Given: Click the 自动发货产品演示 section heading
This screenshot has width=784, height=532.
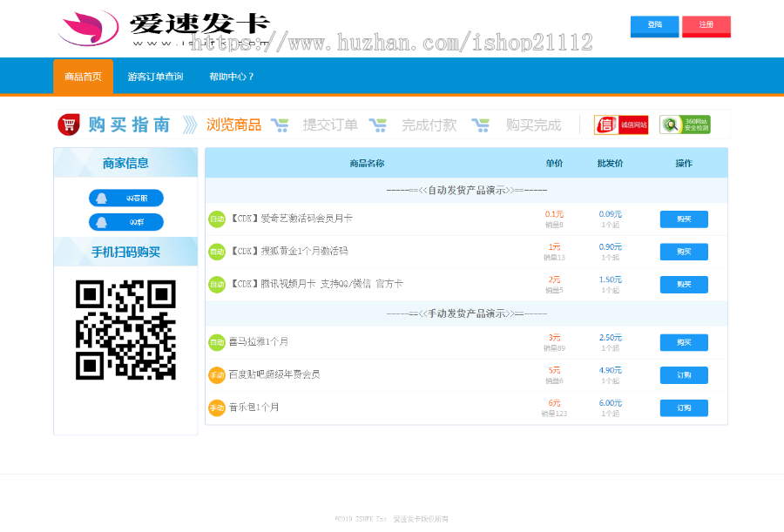Looking at the screenshot, I should pos(467,190).
